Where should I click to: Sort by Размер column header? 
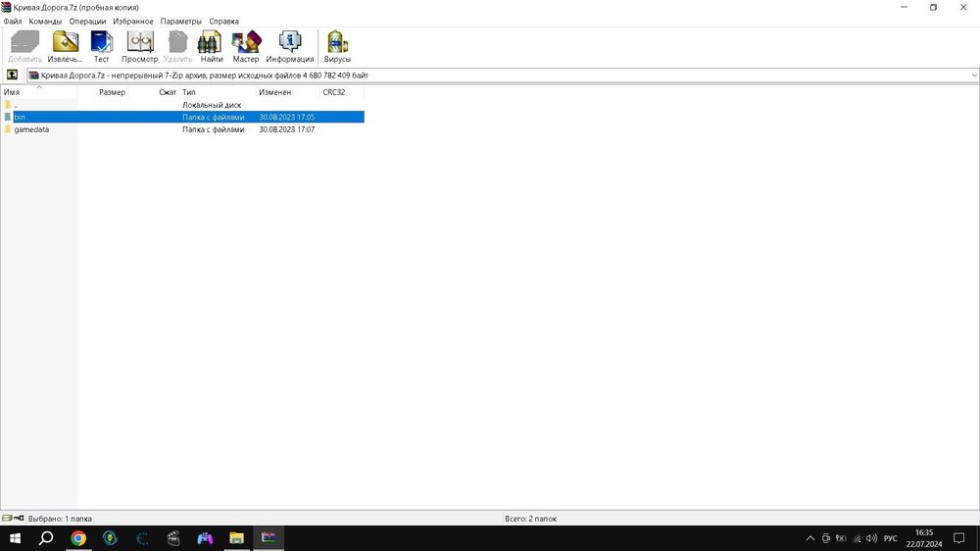(x=103, y=92)
